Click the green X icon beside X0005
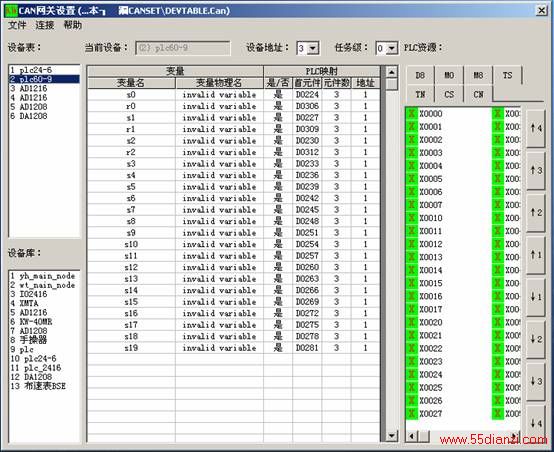Image resolution: width=554 pixels, height=452 pixels. (412, 179)
